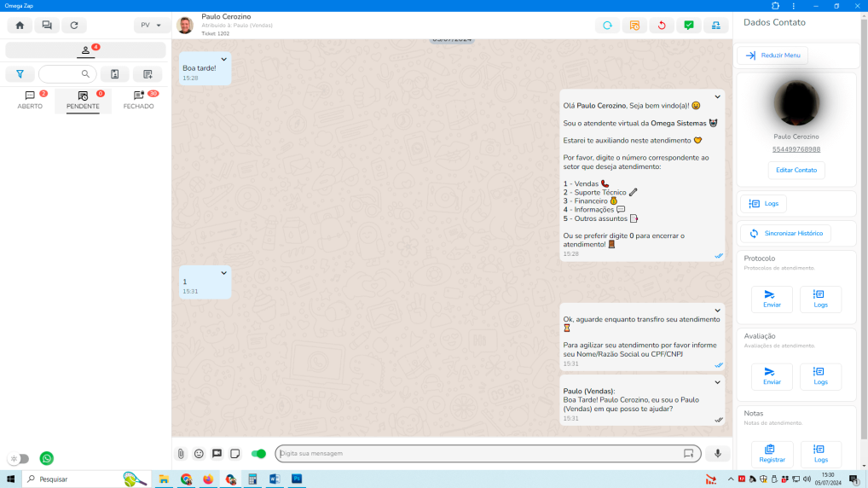Expand chevron on the "Paulo (Vendas)" message
Image resolution: width=868 pixels, height=488 pixels.
(718, 382)
